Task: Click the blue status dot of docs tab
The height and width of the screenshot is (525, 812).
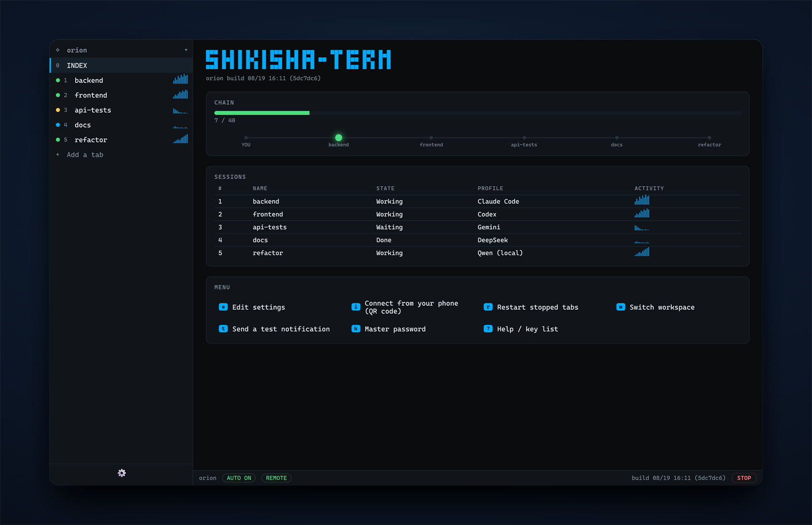Action: (x=58, y=125)
